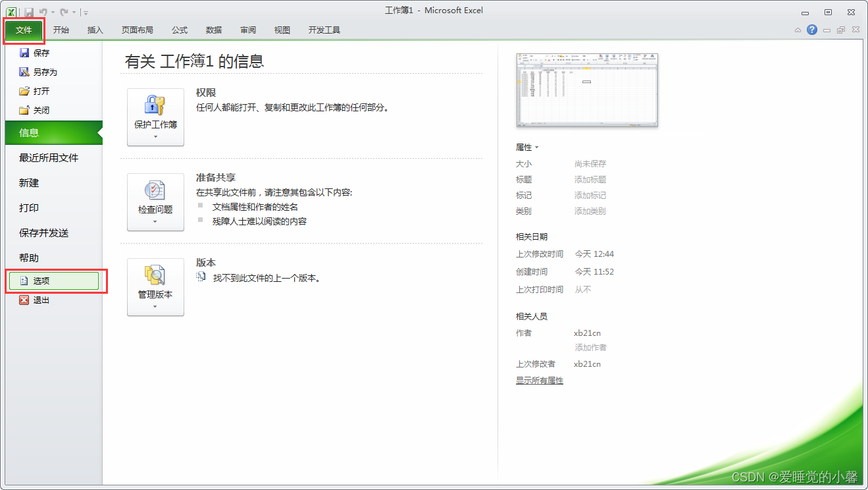Click the Excel application icon in title bar

12,12
